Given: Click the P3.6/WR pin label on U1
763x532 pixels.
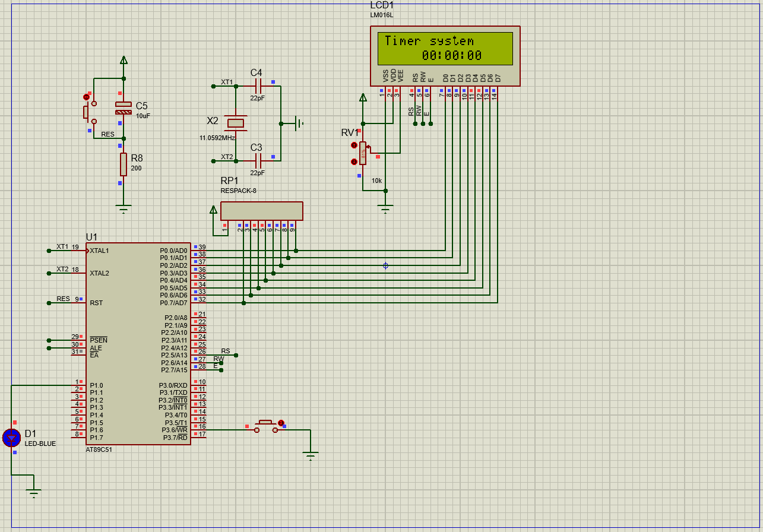Looking at the screenshot, I should pos(175,430).
